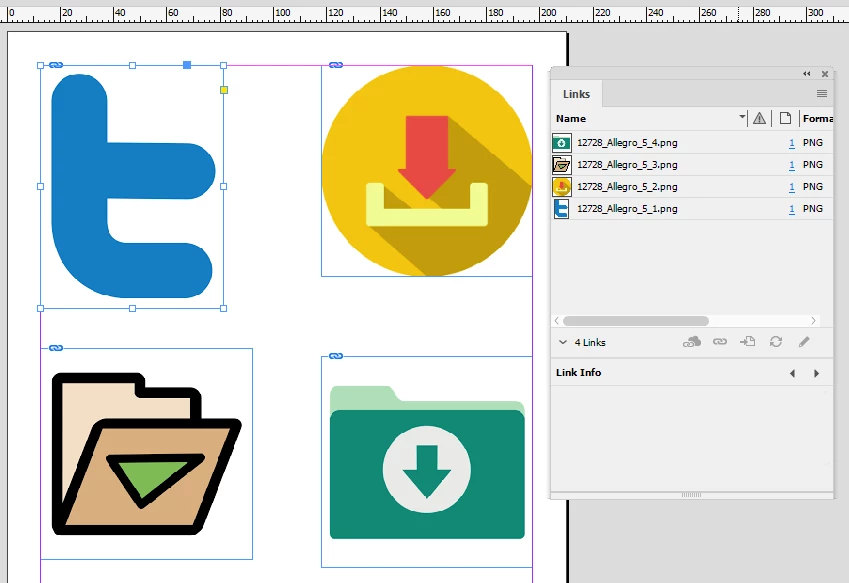This screenshot has height=583, width=849.
Task: Go to page 1 link for 12728_Allegro_5_4.png
Action: [792, 143]
